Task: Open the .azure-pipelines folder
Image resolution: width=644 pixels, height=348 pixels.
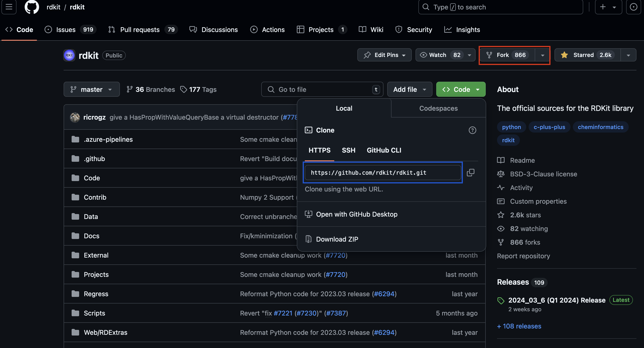Action: coord(108,139)
